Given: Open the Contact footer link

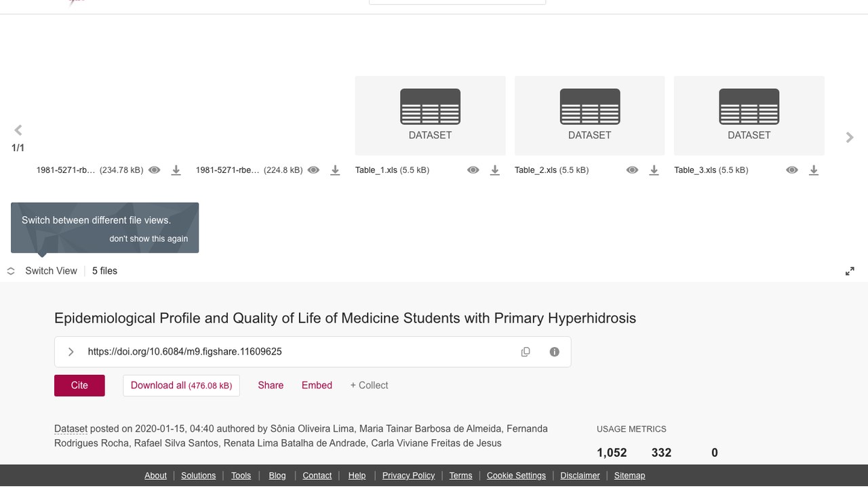Looking at the screenshot, I should click(x=317, y=476).
